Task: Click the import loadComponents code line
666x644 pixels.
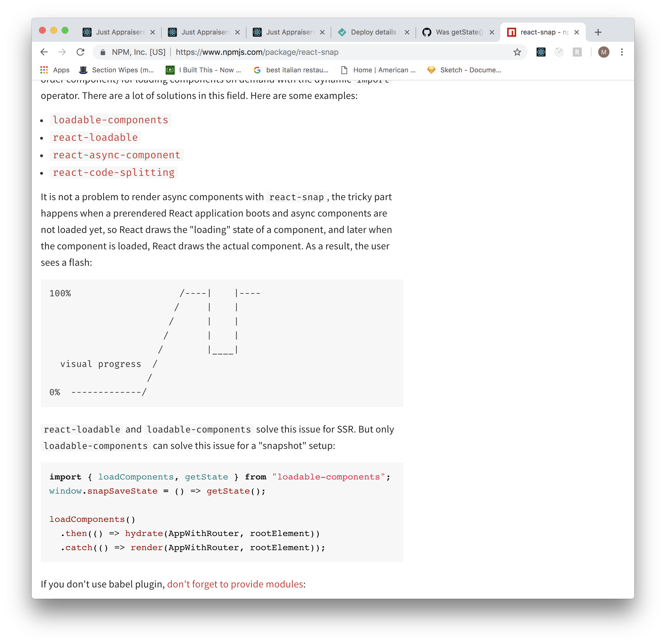Action: tap(220, 477)
